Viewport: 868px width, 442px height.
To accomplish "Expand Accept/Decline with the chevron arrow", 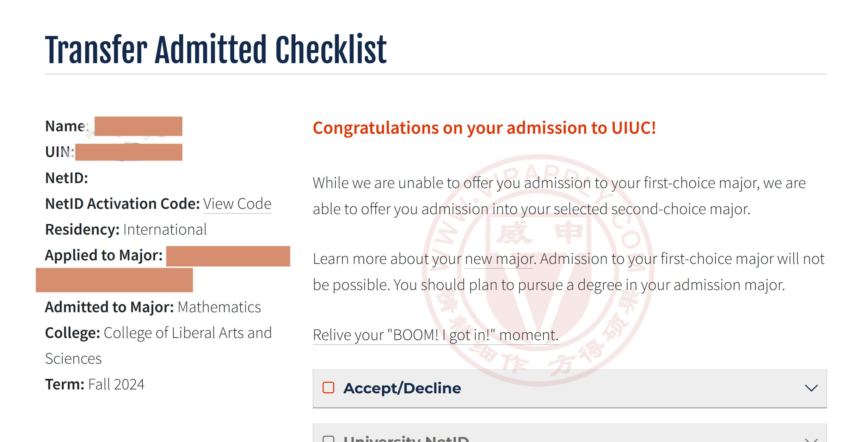I will coord(811,388).
